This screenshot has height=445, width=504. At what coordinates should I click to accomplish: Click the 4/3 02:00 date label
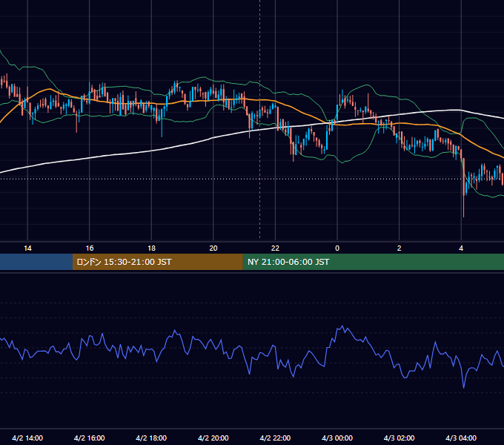click(399, 438)
